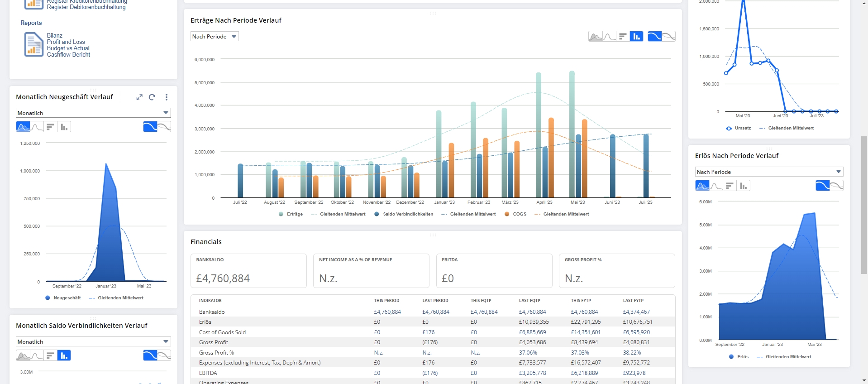Viewport: 868px width, 384px height.
Task: Select horizontal bar view in Erlös chart
Action: 729,186
